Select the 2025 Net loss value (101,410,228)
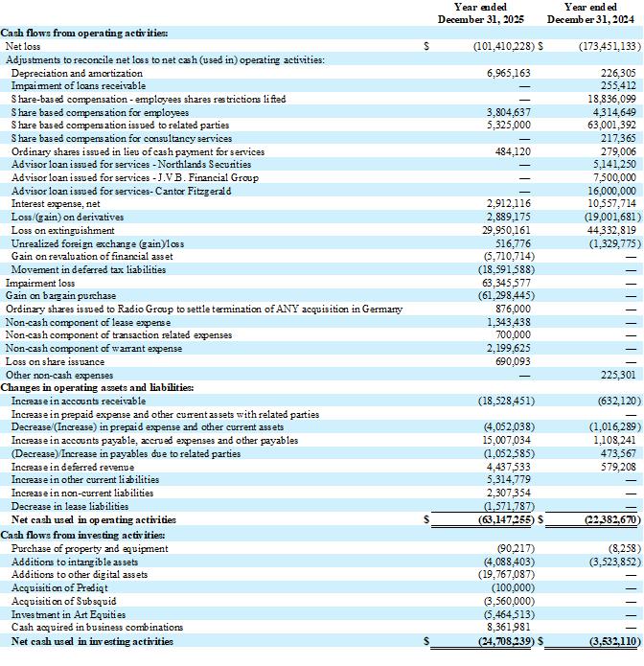 point(504,46)
